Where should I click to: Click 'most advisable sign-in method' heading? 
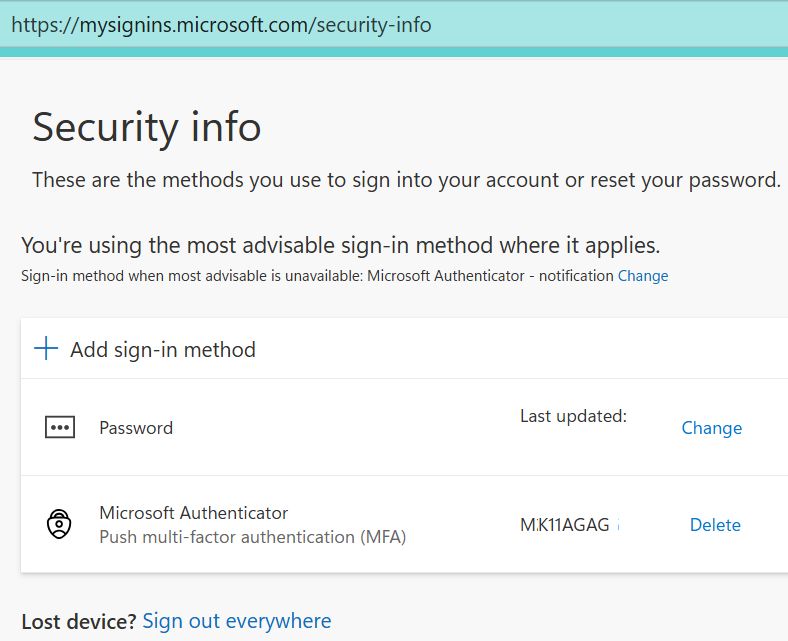pos(340,245)
